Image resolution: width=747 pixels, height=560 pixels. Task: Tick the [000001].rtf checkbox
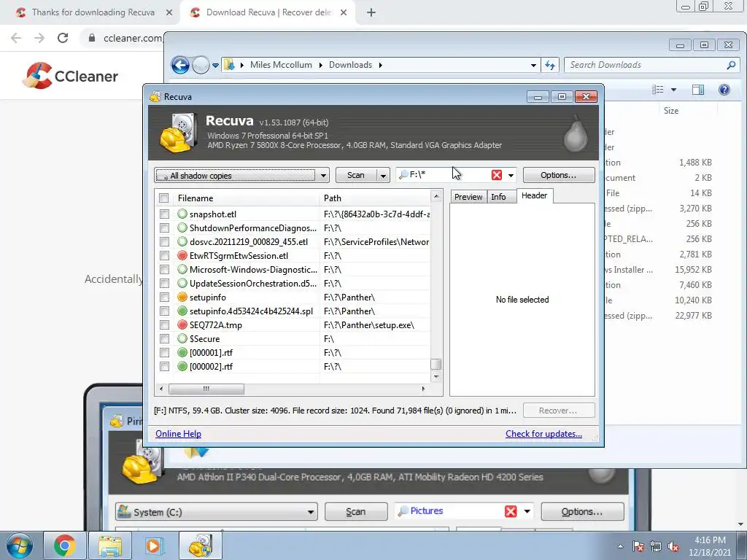(164, 352)
